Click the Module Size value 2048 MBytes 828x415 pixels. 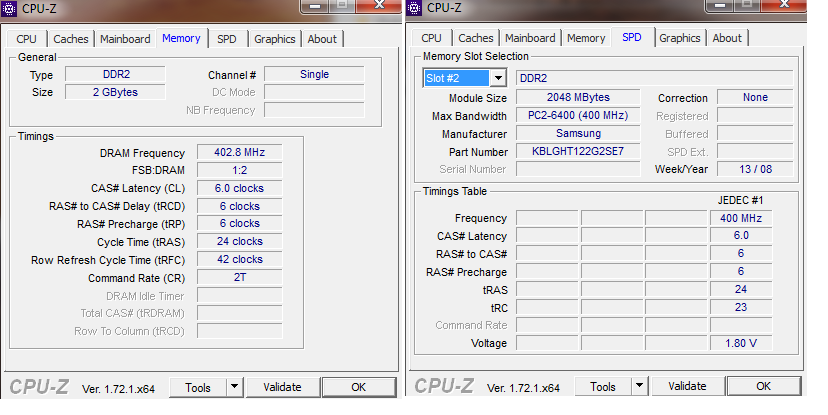click(x=578, y=97)
